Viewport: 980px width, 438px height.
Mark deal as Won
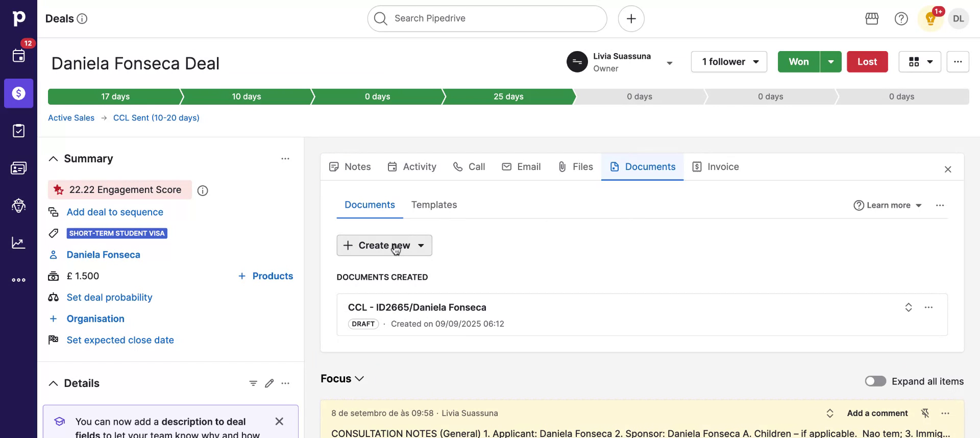[x=798, y=62]
